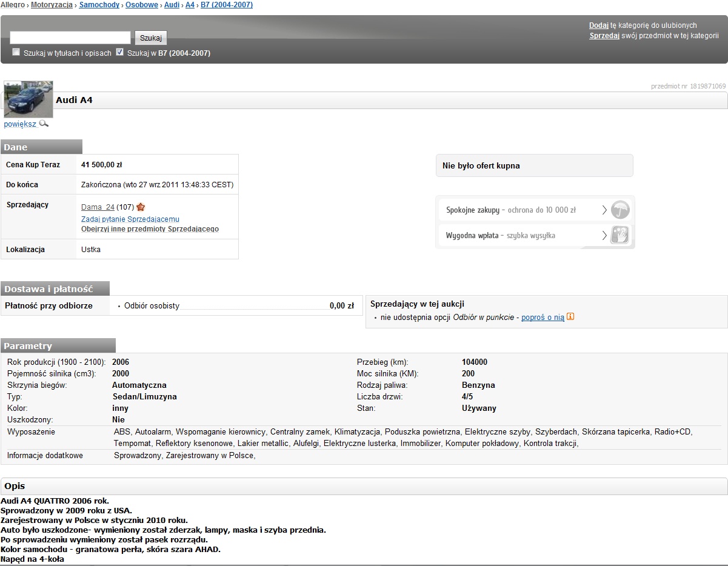This screenshot has height=566, width=728.
Task: Click the body type value Sedan/Limuzyna
Action: (144, 397)
